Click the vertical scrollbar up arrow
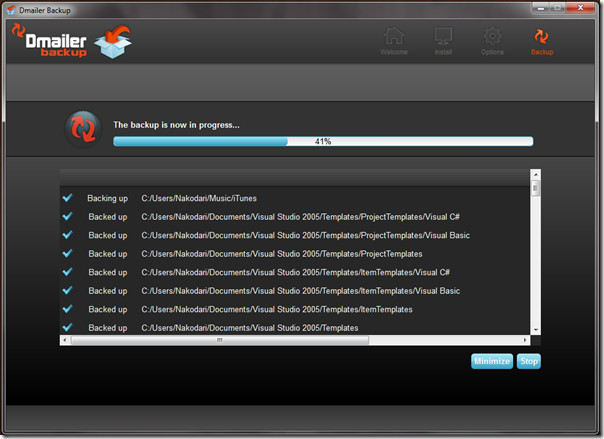The height and width of the screenshot is (439, 604). (535, 174)
